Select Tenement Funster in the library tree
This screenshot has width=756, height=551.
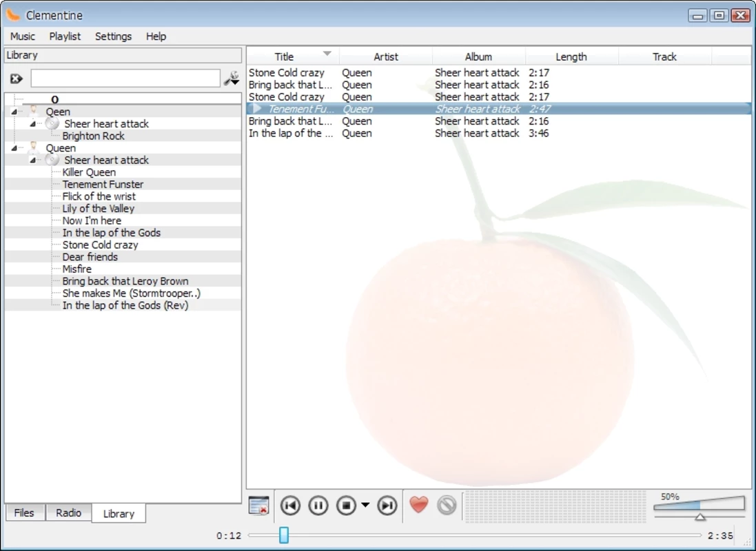103,184
